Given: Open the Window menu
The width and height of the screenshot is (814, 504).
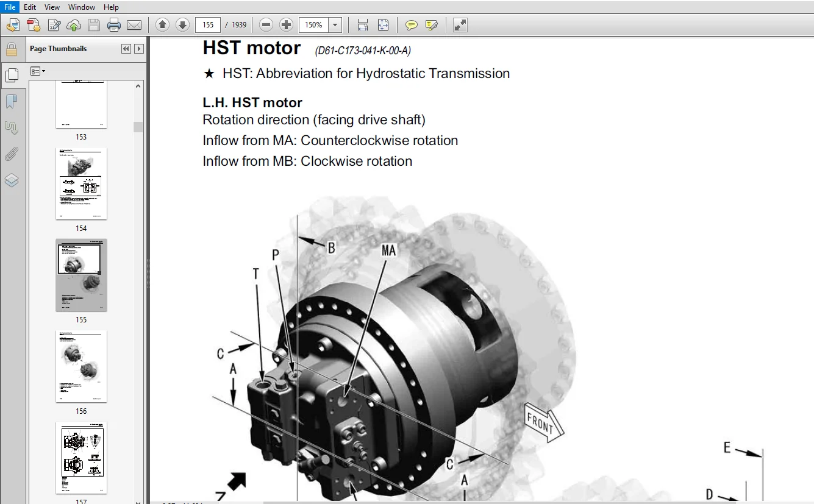Looking at the screenshot, I should pos(82,7).
